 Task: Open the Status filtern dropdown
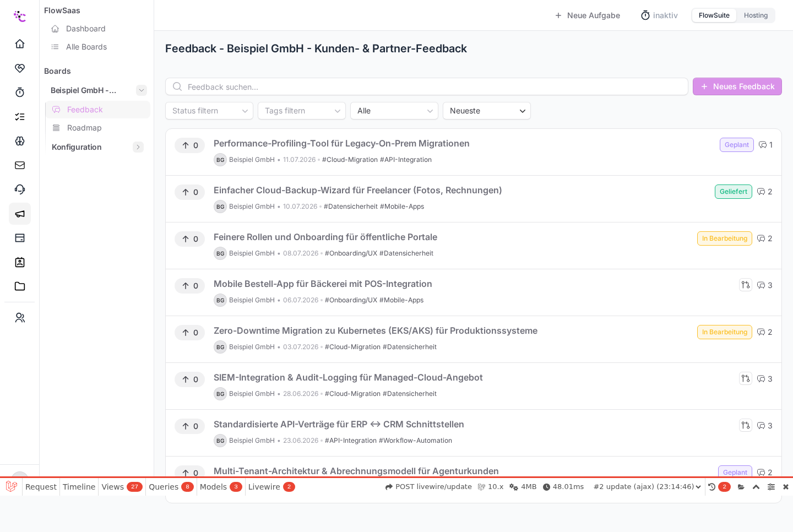209,111
